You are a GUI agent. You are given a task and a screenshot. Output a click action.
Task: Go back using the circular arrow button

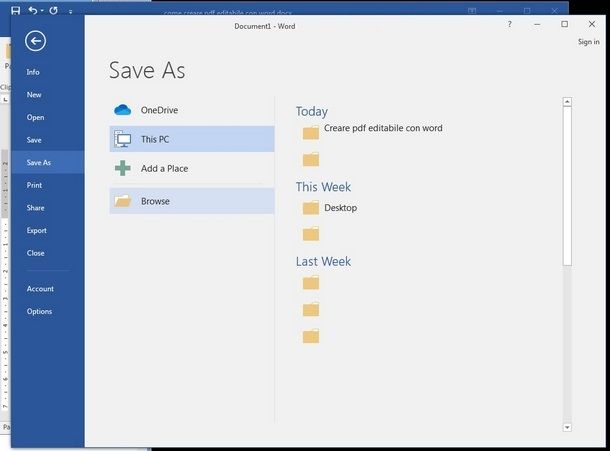pyautogui.click(x=35, y=41)
